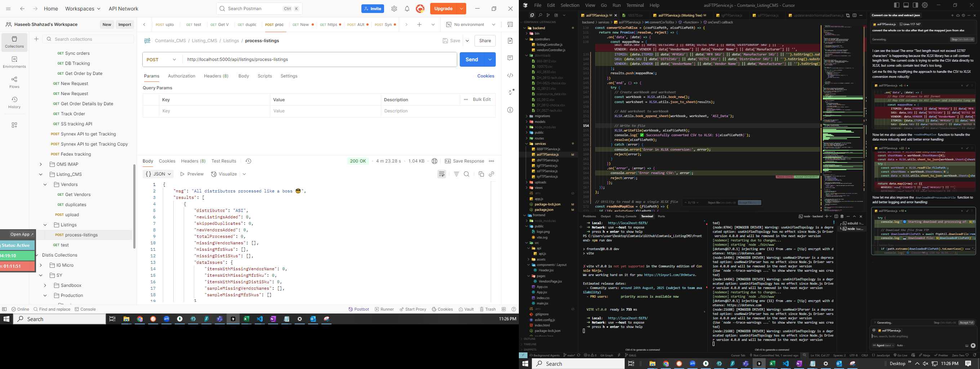980x369 pixels.
Task: Search within the Postman response body
Action: (467, 174)
